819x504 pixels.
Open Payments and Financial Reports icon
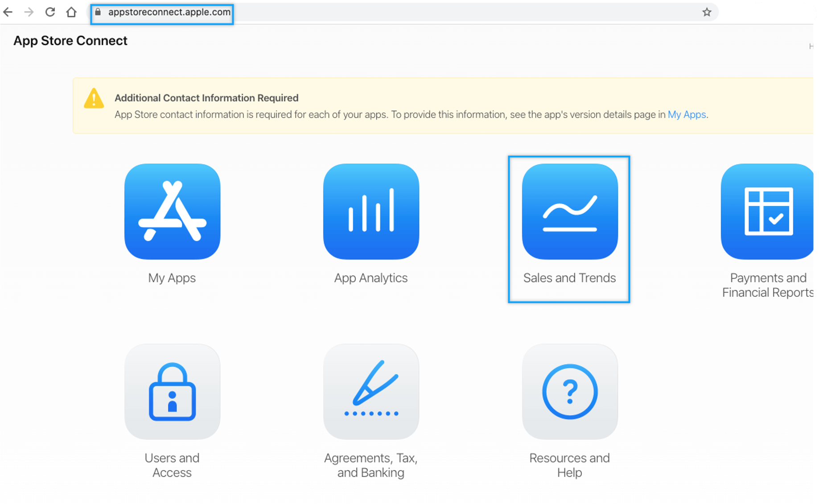[767, 211]
